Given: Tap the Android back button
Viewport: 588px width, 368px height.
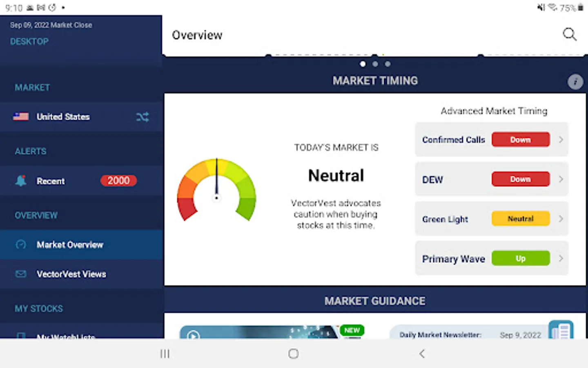Looking at the screenshot, I should click(422, 354).
